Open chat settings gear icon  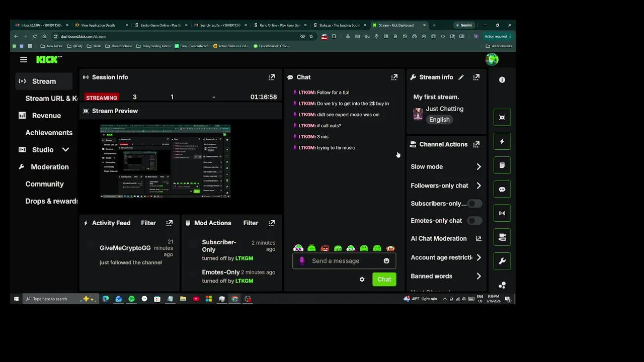click(362, 280)
